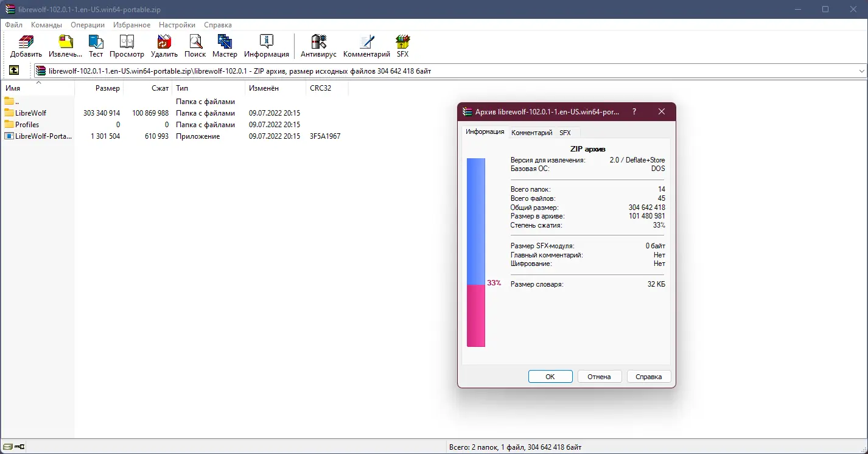Click the "2.0 / Deflate+Store" value
This screenshot has height=454, width=868.
coord(637,160)
